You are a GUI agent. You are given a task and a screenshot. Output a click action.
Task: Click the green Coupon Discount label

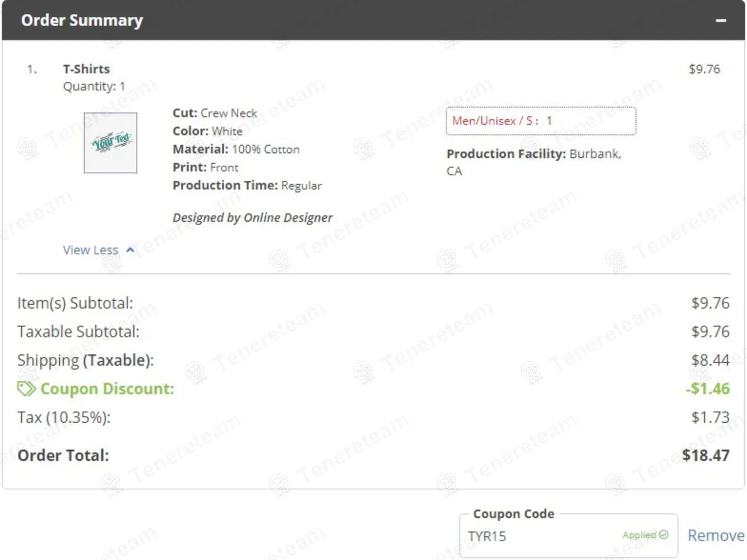107,389
